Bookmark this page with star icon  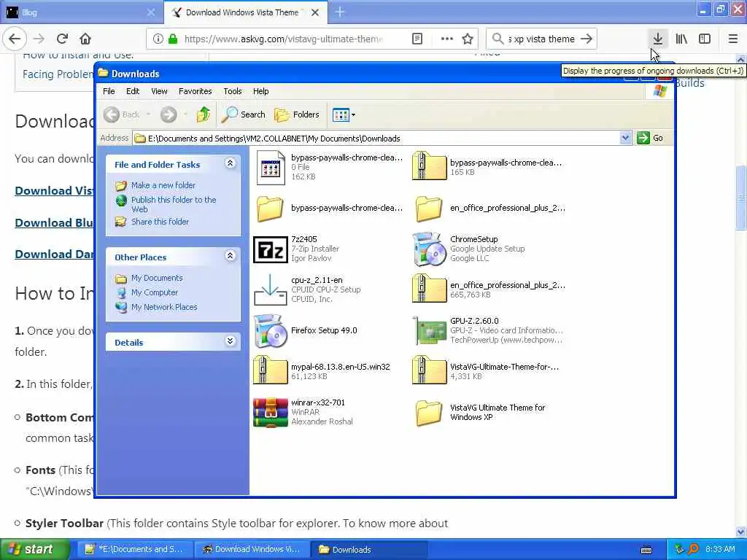pos(468,39)
